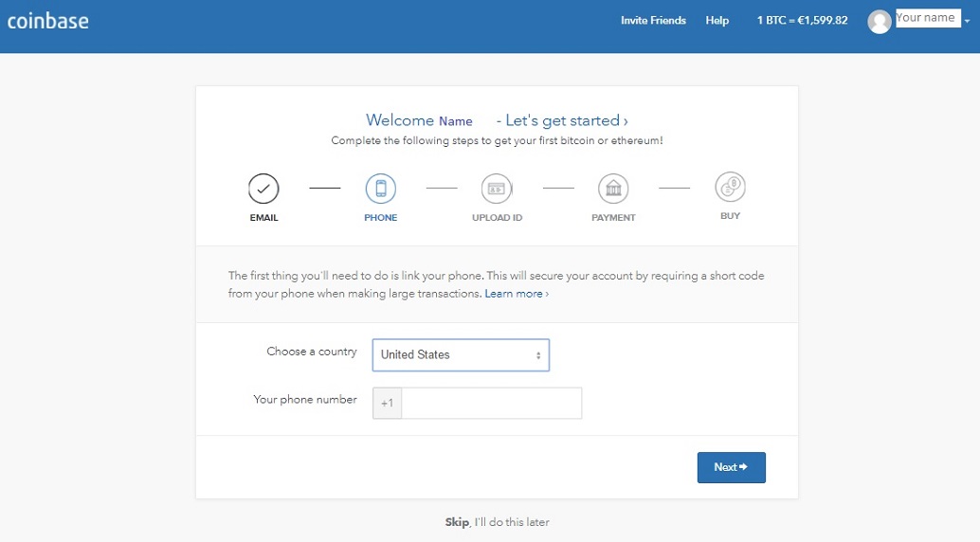The width and height of the screenshot is (980, 542).
Task: Click the coinbase logo
Action: click(48, 21)
